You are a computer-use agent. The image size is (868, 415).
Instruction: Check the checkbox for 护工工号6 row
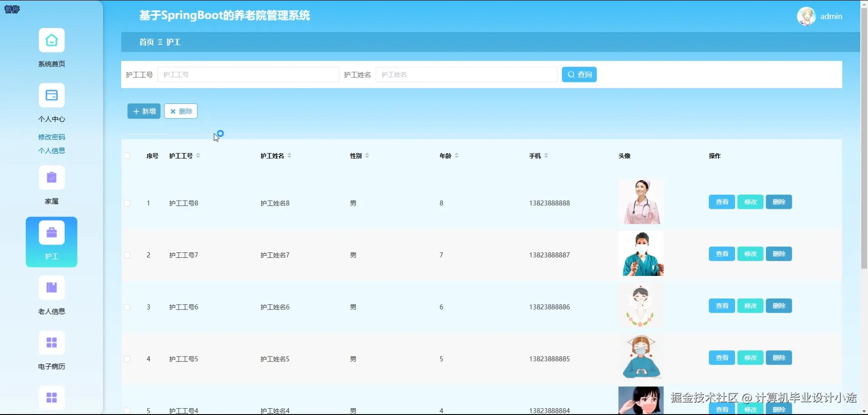coord(127,307)
